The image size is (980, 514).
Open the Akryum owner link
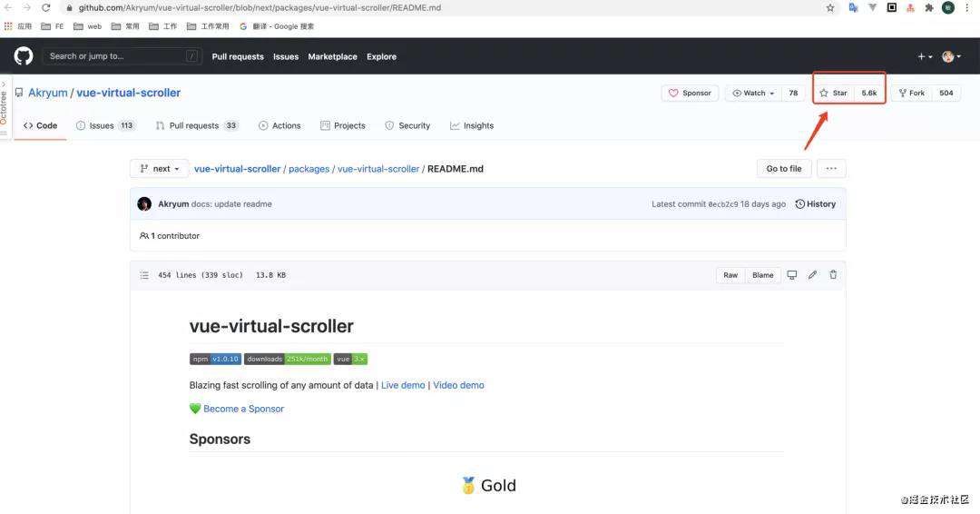pos(47,93)
